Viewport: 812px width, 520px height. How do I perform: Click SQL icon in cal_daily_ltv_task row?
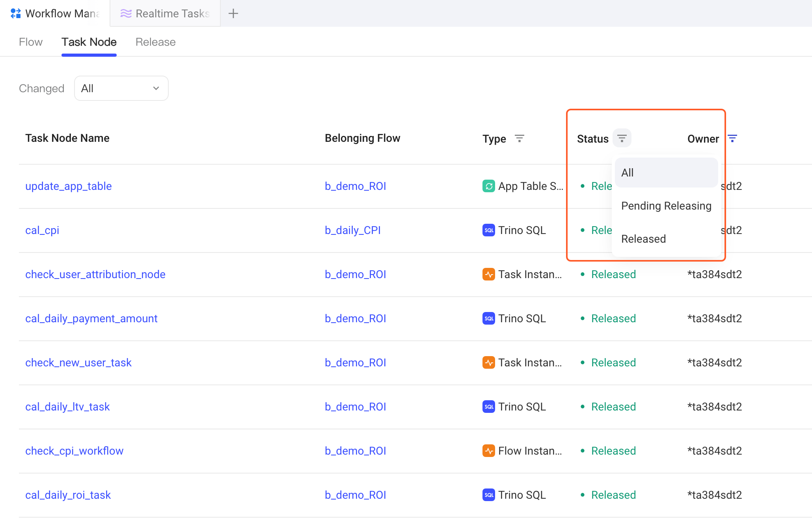pos(489,407)
